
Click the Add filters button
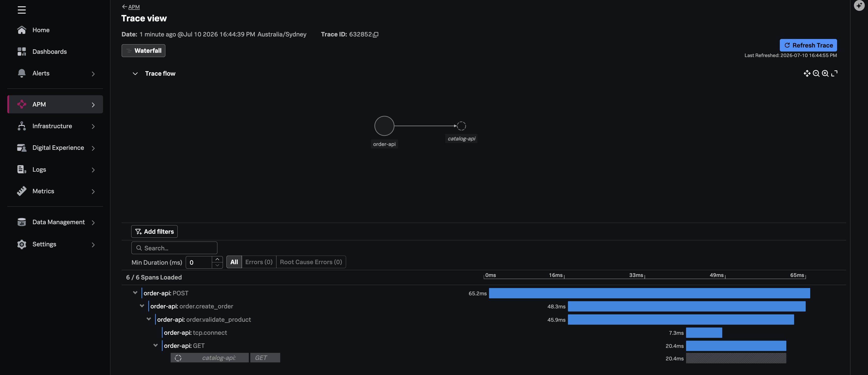[154, 231]
